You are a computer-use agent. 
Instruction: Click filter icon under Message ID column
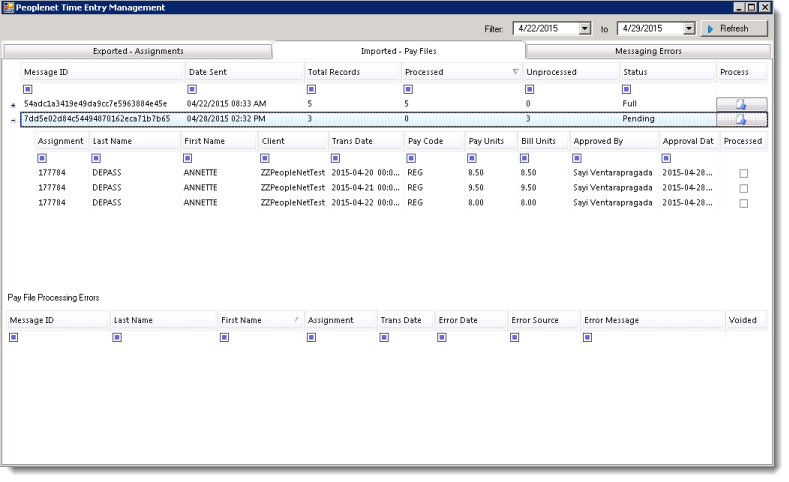click(x=28, y=89)
